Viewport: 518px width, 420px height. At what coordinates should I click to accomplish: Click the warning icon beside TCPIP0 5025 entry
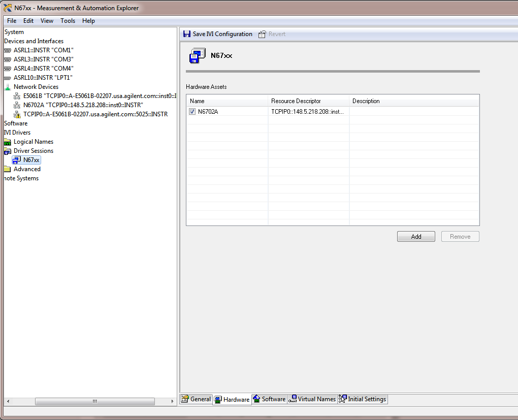point(17,114)
